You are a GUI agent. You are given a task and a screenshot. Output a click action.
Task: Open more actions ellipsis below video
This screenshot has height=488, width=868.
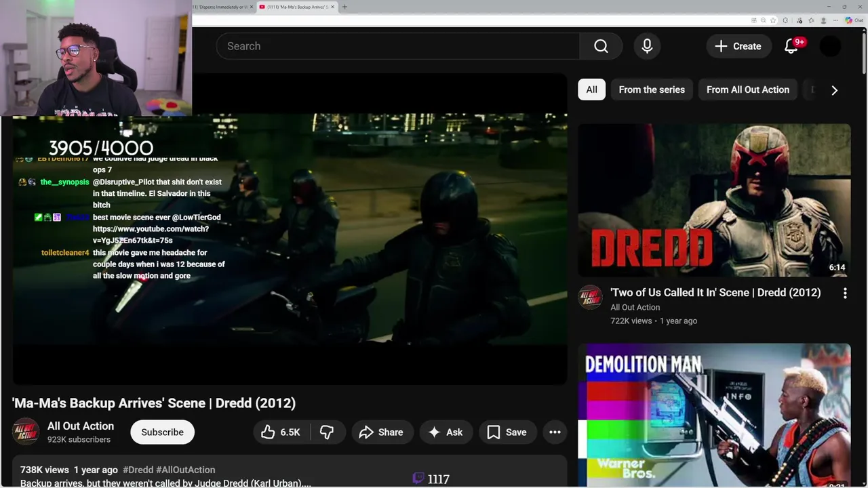pos(555,432)
